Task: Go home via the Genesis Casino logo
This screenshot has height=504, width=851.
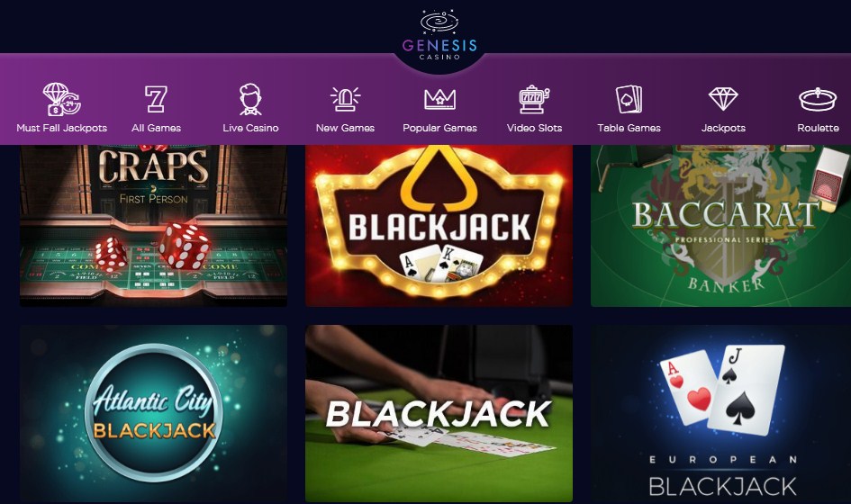Action: point(439,35)
